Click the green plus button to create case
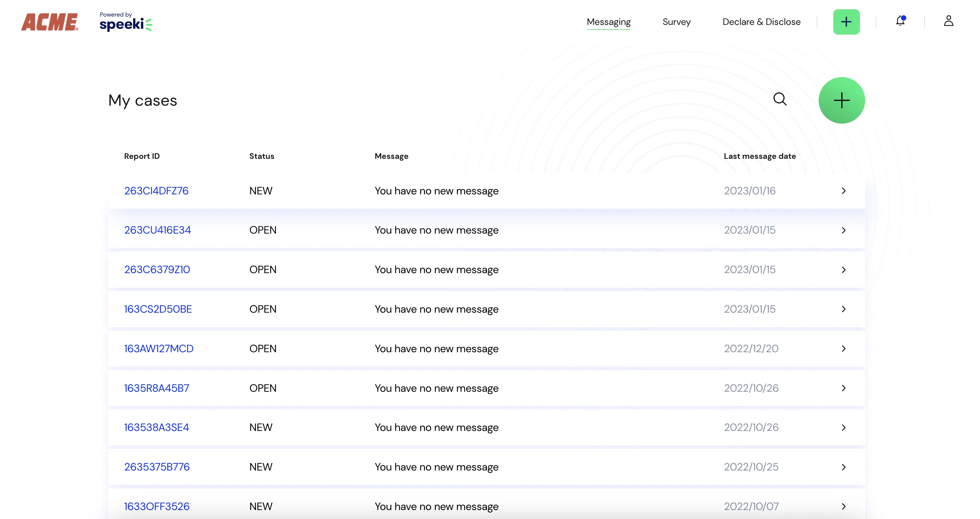Screen dimensions: 980x519 [x=842, y=101]
